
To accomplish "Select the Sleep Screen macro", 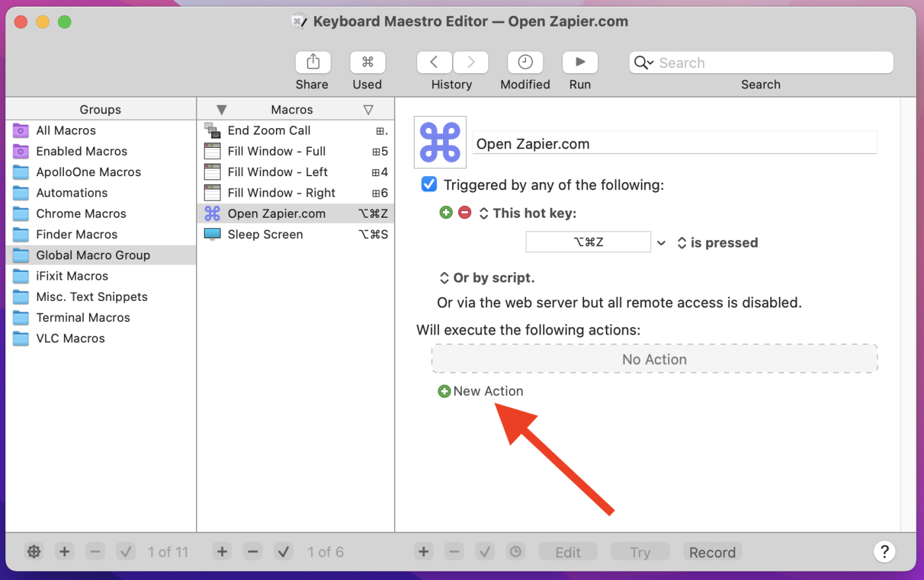I will tap(296, 234).
